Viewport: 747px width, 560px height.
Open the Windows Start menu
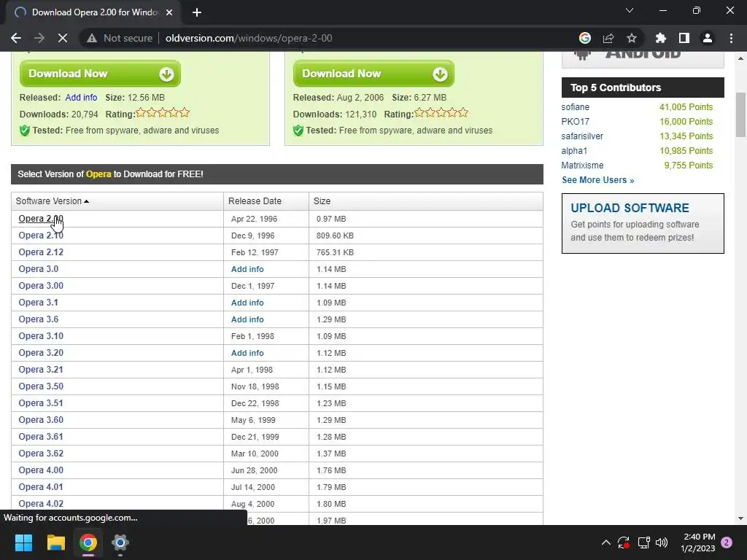click(23, 542)
